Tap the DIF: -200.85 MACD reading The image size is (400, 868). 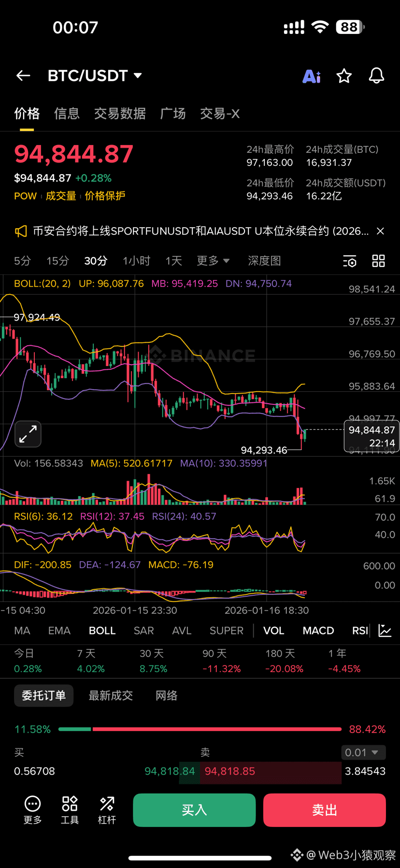43,565
